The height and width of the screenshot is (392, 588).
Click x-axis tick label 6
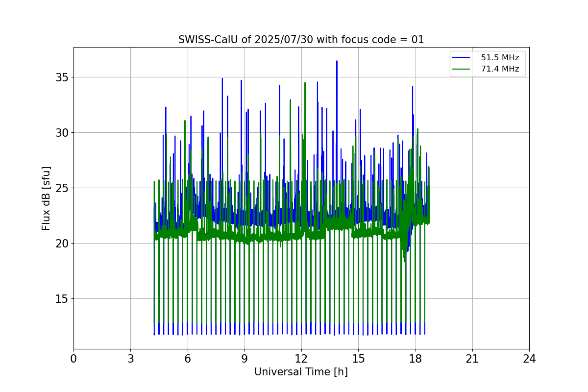[x=187, y=359]
